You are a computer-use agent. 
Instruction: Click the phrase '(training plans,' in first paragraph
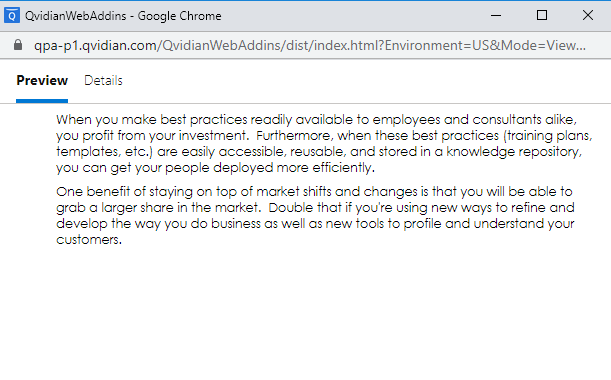(x=547, y=136)
